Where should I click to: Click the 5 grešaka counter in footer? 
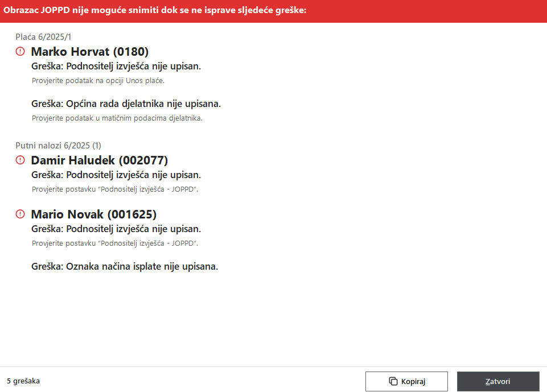click(x=23, y=381)
